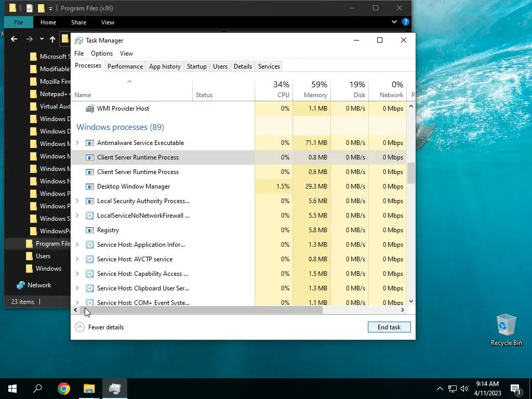532x399 pixels.
Task: Go up one folder level in File Explorer
Action: coord(52,39)
